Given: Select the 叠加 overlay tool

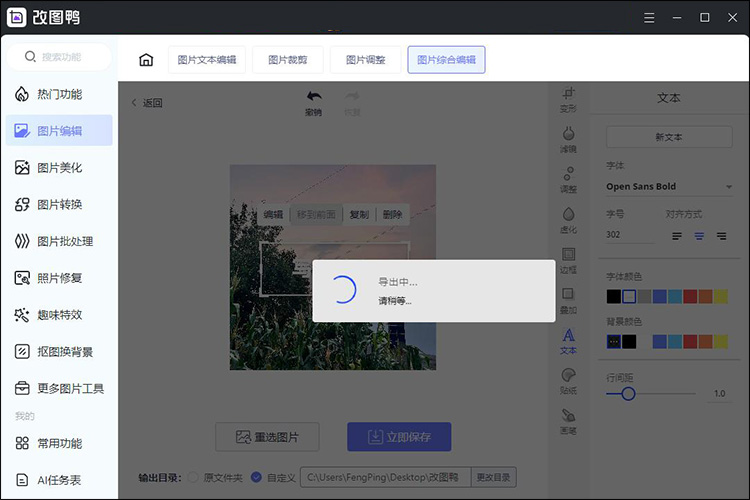Looking at the screenshot, I should coord(568,300).
